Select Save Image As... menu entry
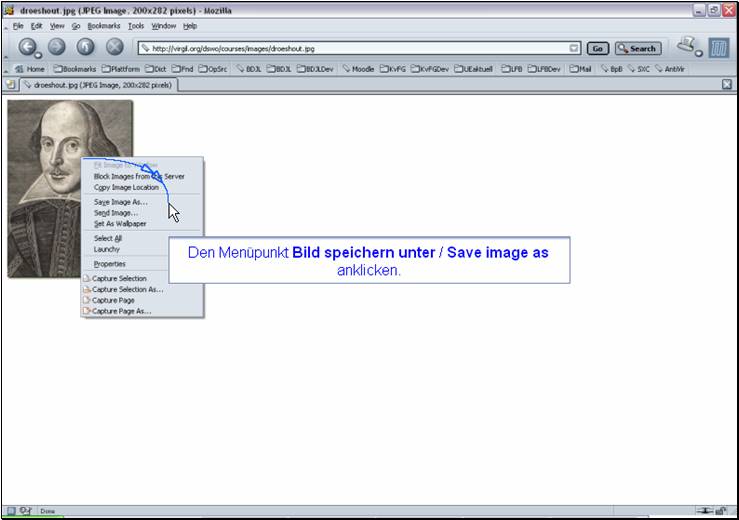Image resolution: width=739 pixels, height=520 pixels. click(x=120, y=202)
